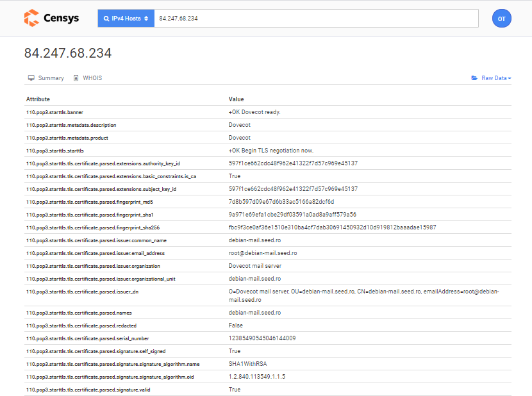The width and height of the screenshot is (532, 396).
Task: Click the serial number value 12385490545046144009
Action: [x=262, y=338]
